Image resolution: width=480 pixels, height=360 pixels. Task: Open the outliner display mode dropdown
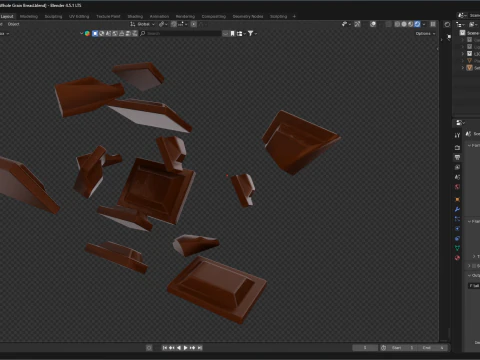(474, 24)
